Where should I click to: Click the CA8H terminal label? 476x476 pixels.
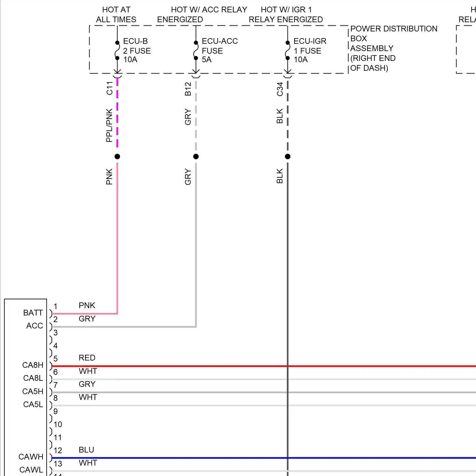[x=33, y=365]
